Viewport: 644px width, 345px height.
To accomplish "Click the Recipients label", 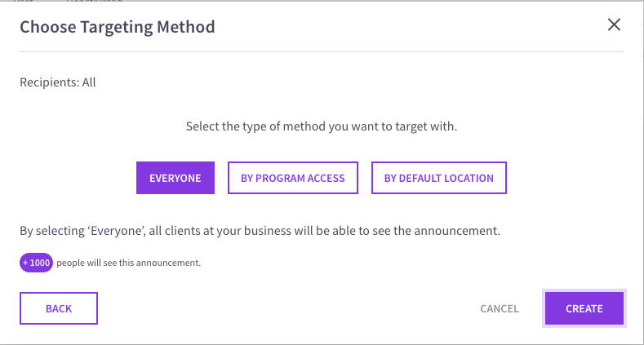I will click(x=49, y=82).
